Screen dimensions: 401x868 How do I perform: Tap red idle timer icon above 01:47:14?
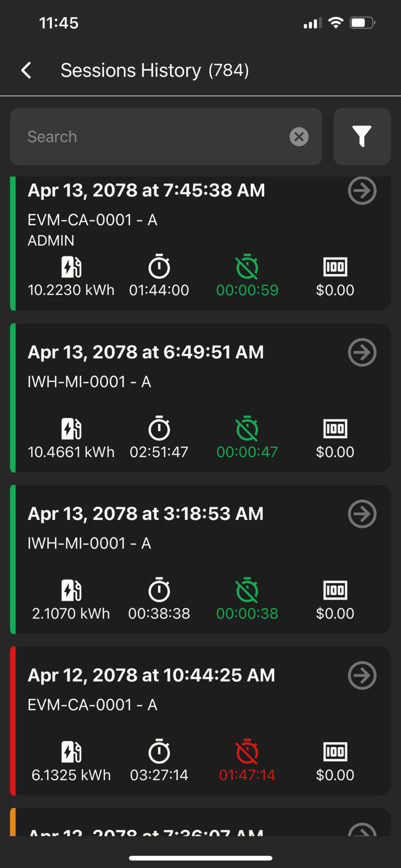[x=247, y=751]
